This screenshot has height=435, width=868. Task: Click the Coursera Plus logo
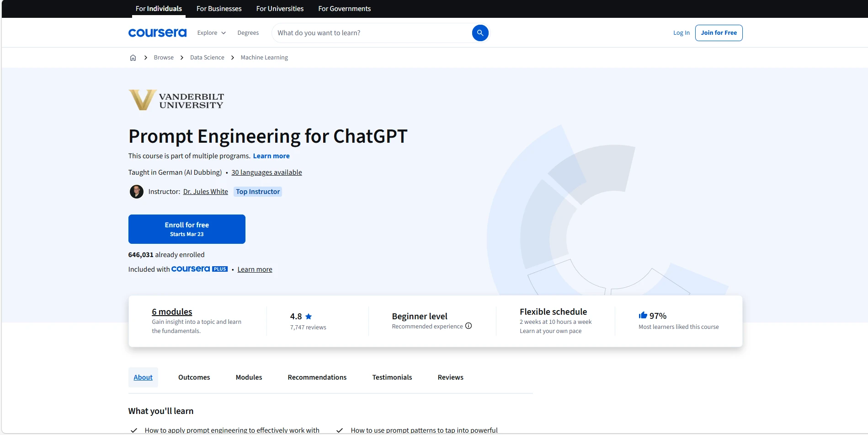coord(199,269)
